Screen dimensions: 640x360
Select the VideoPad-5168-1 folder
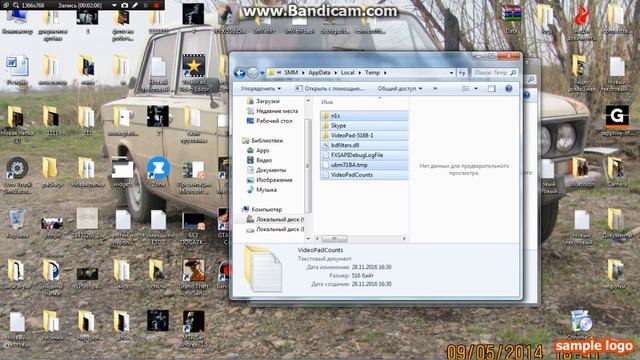pos(364,136)
